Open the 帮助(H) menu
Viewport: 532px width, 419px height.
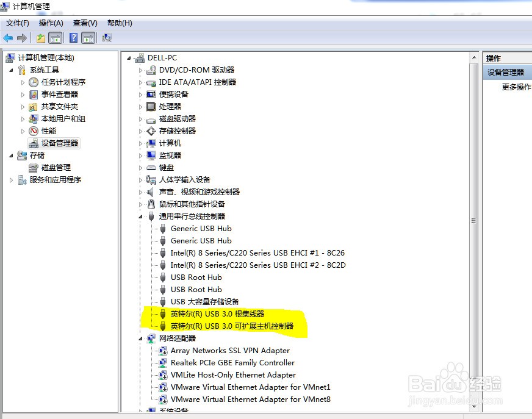pos(120,23)
